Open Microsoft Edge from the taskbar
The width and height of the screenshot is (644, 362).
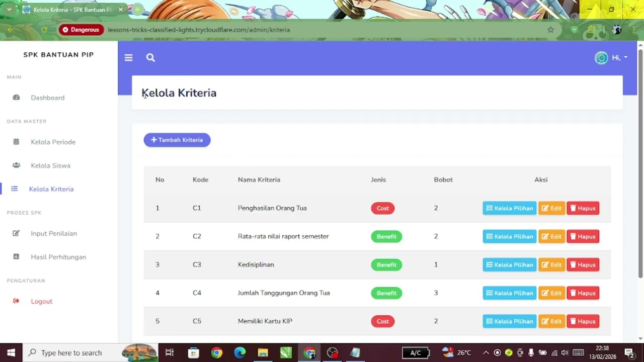click(240, 352)
